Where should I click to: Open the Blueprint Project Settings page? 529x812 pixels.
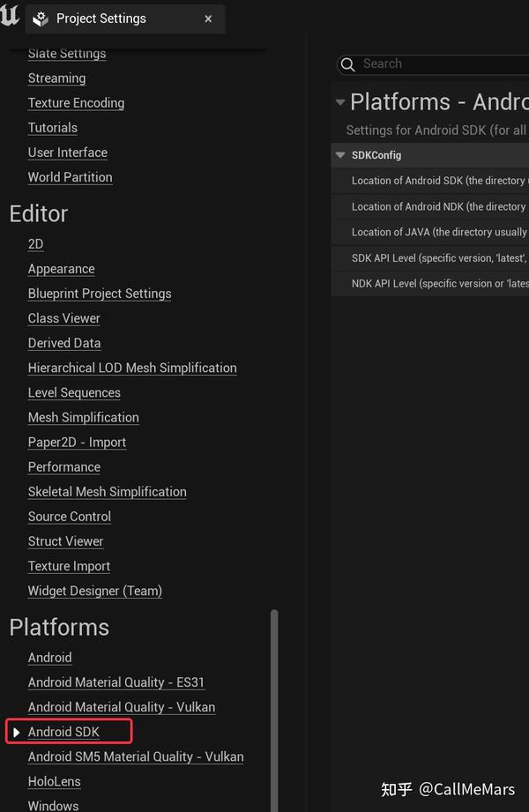pyautogui.click(x=100, y=294)
